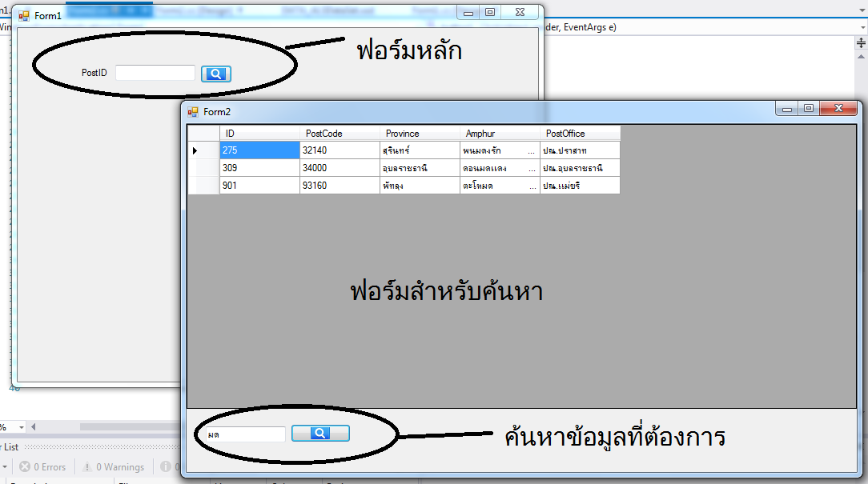This screenshot has height=484, width=868.
Task: Toggle the 0 Warnings filter in Error List
Action: (x=114, y=467)
